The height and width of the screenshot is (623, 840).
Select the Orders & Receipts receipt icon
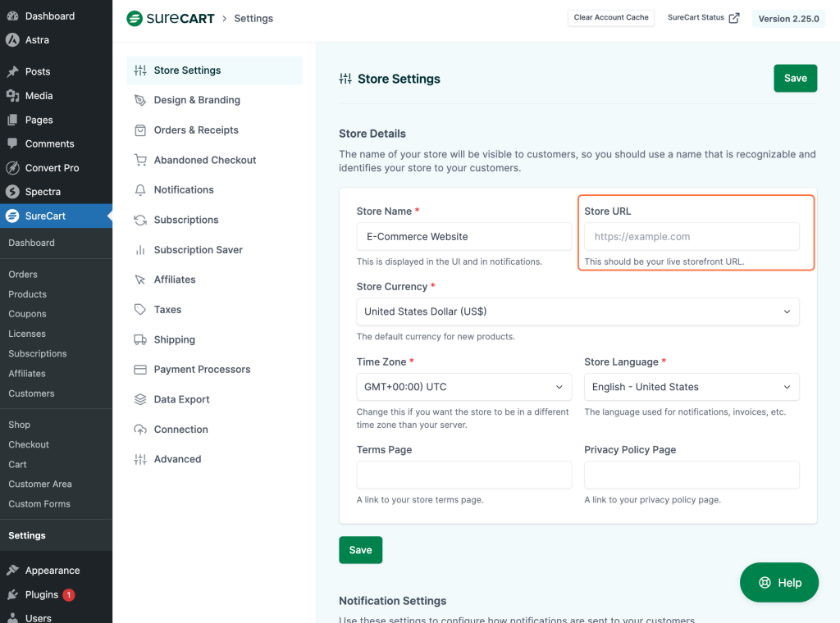(x=139, y=130)
